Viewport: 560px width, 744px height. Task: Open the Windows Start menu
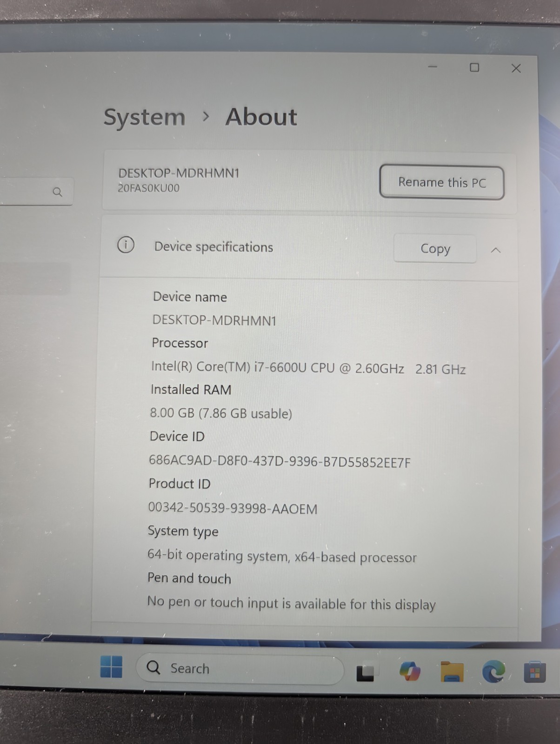pyautogui.click(x=111, y=667)
